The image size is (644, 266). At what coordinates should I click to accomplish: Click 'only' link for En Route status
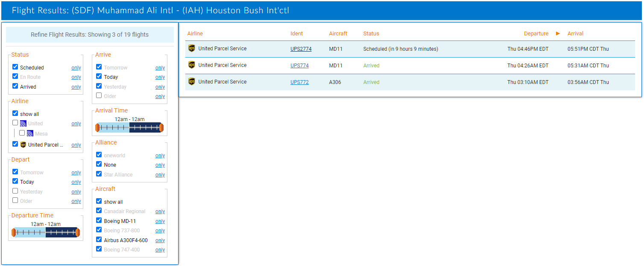(76, 77)
